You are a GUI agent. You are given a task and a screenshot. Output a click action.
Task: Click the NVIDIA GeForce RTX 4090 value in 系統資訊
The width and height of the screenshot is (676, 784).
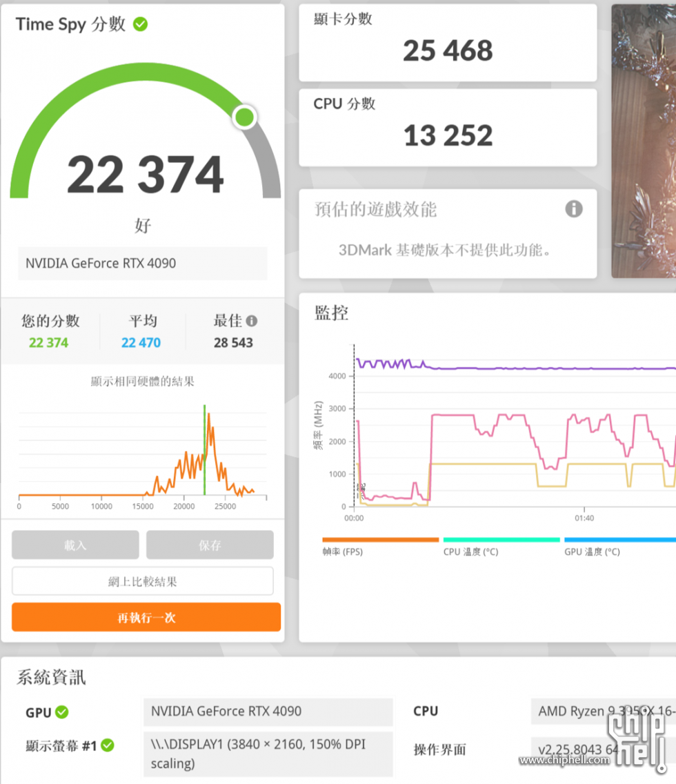[x=268, y=712]
